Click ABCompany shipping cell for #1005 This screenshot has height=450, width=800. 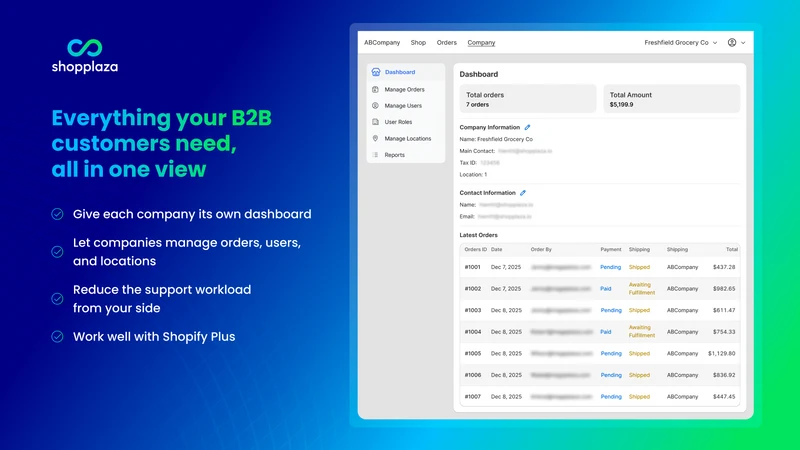(682, 353)
